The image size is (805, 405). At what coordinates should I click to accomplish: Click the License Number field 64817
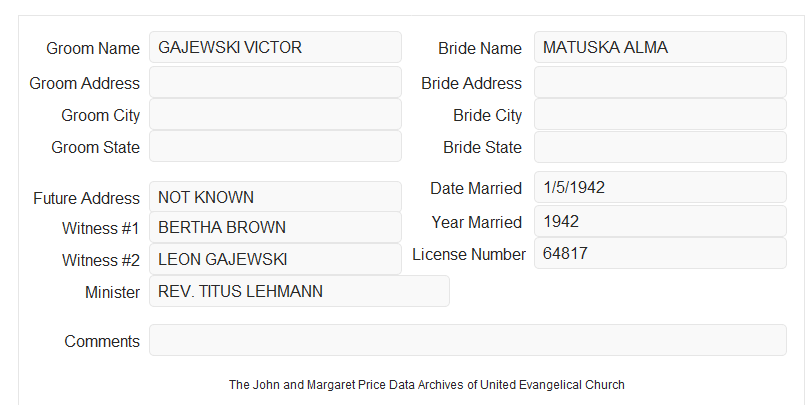click(660, 253)
